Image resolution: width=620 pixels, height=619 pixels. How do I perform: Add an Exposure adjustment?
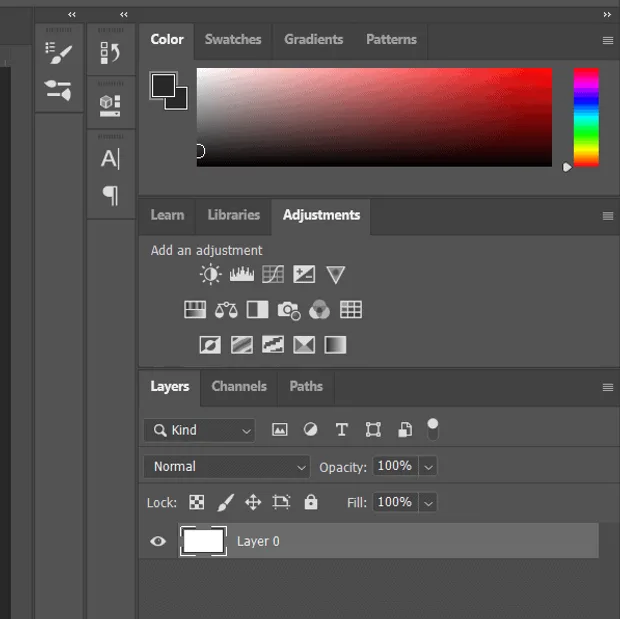click(304, 274)
